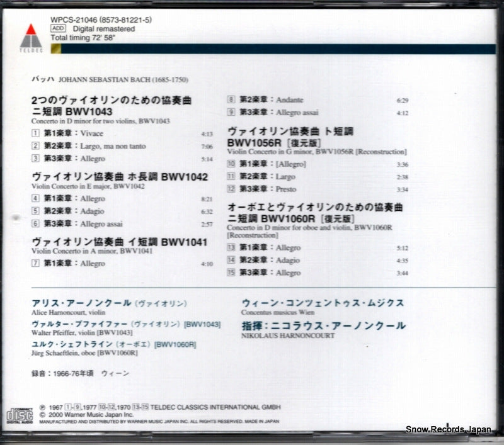Click track number 10 box for [Allegro]
The height and width of the screenshot is (445, 504).
(x=231, y=164)
